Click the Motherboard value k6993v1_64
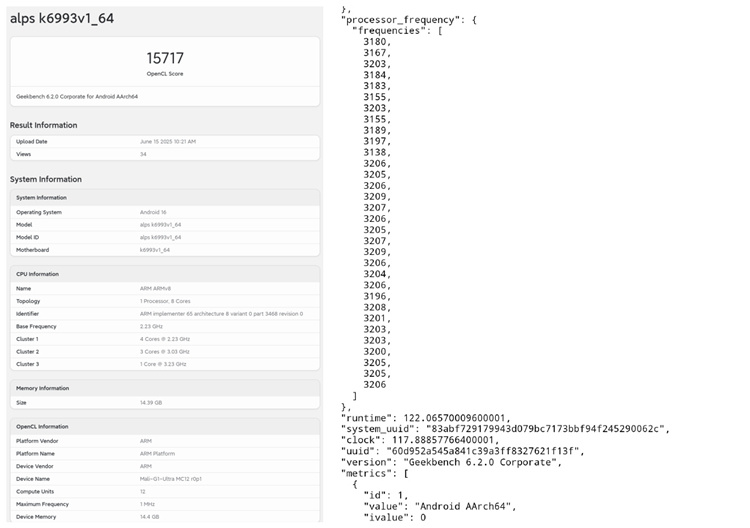This screenshot has width=750, height=528. coord(154,250)
